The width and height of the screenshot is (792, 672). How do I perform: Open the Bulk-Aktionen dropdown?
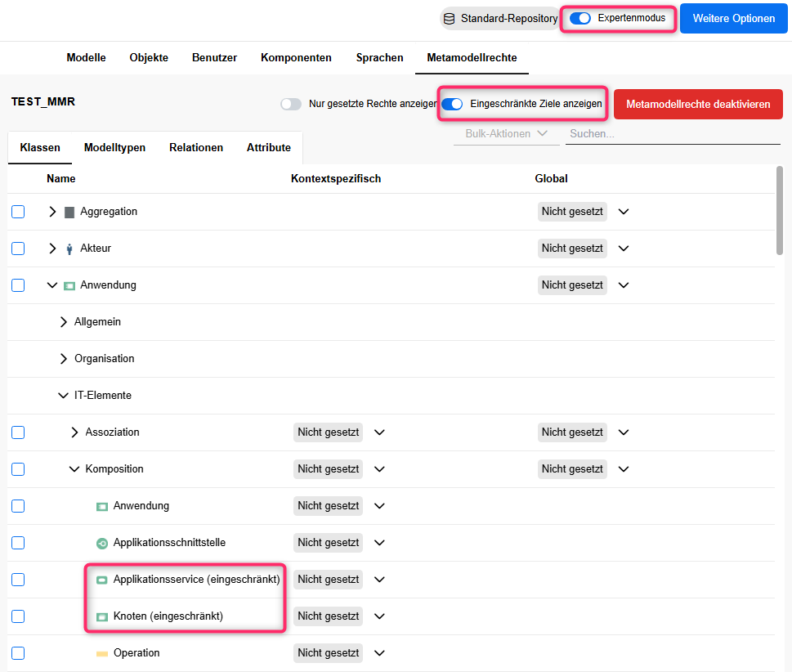point(506,132)
